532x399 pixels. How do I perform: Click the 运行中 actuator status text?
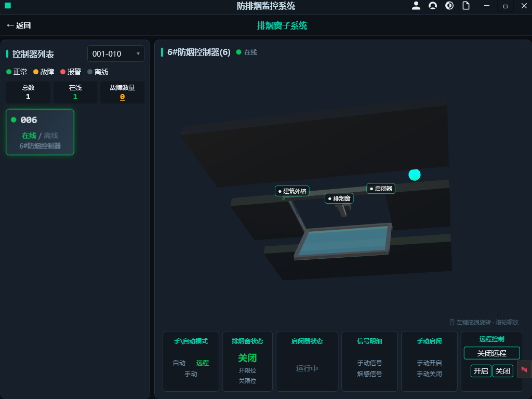pyautogui.click(x=307, y=368)
